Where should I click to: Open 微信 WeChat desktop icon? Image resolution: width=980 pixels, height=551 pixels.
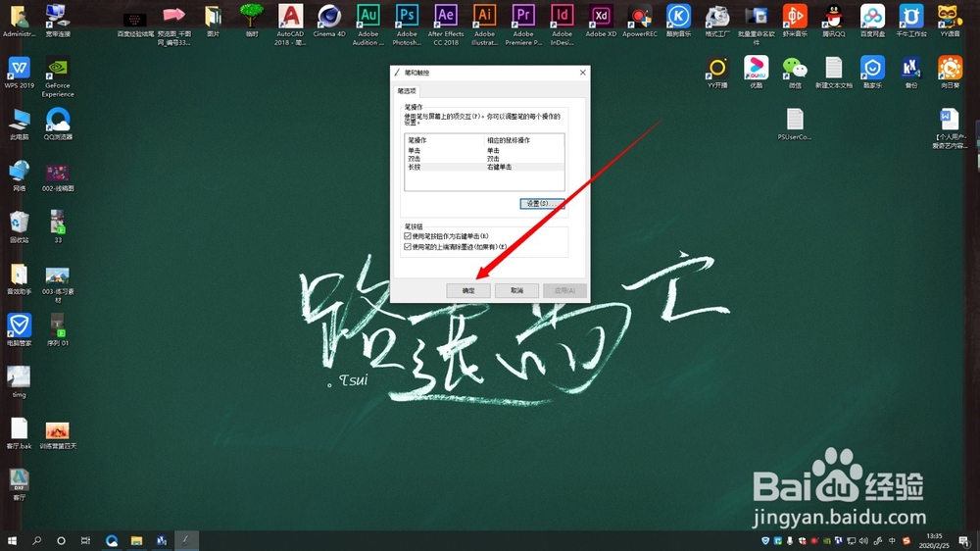tap(795, 73)
